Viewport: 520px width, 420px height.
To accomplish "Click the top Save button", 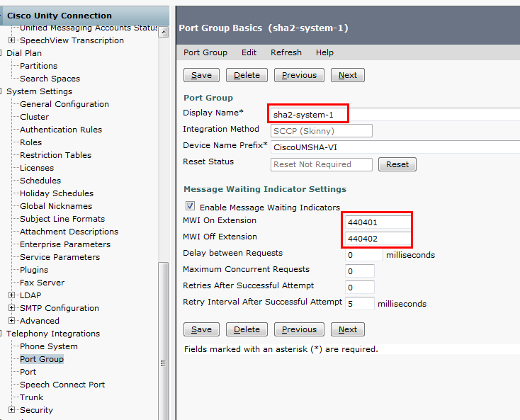I will (x=201, y=75).
